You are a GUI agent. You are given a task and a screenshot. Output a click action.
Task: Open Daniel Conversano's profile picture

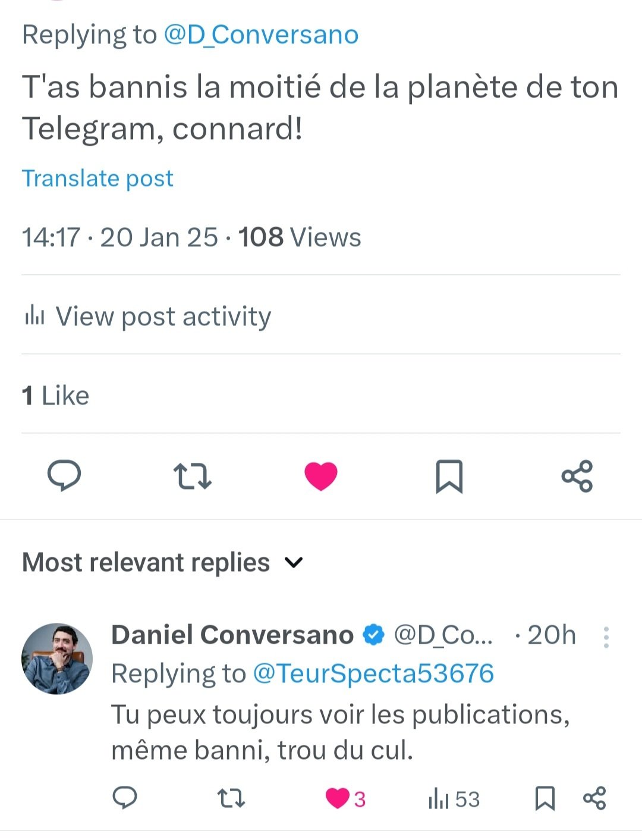click(x=57, y=659)
